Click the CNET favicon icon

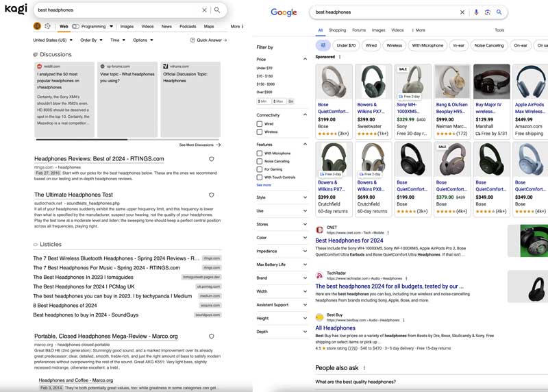click(319, 230)
